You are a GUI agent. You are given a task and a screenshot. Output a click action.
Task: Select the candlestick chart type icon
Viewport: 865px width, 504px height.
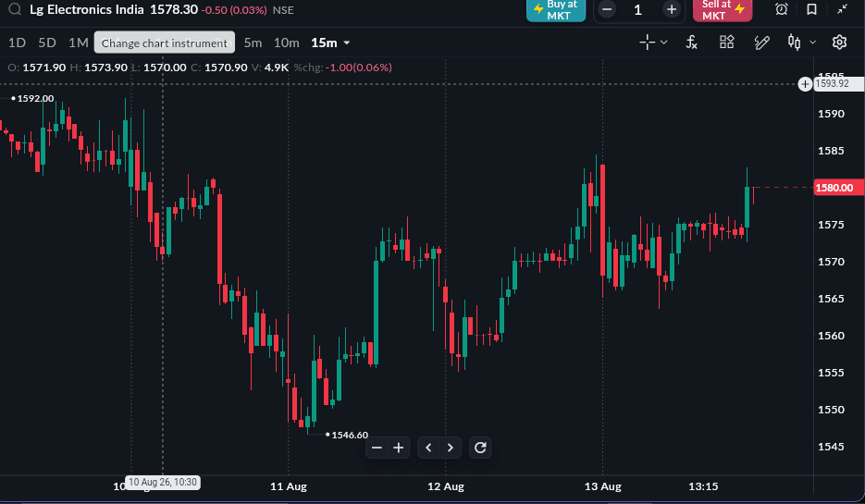coord(794,42)
